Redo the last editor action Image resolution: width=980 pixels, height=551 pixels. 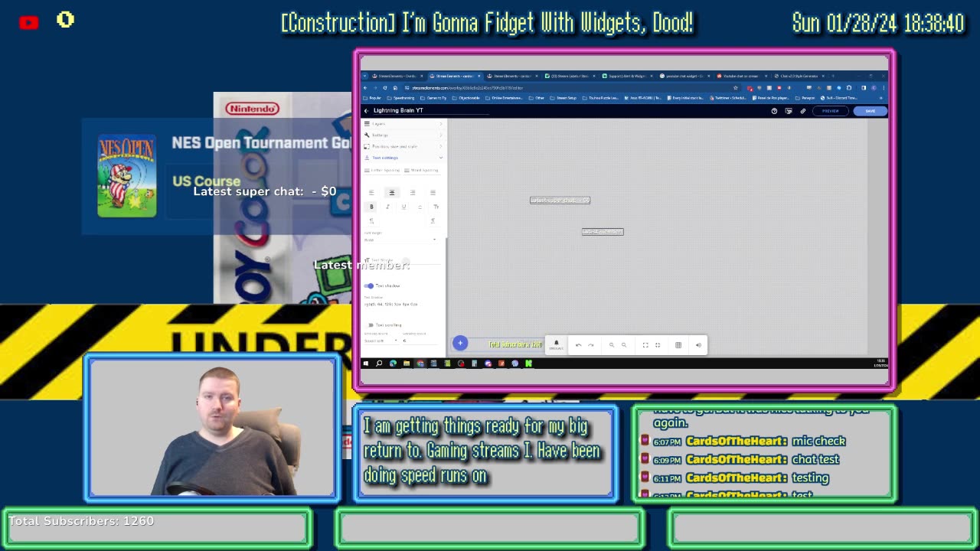(x=590, y=345)
